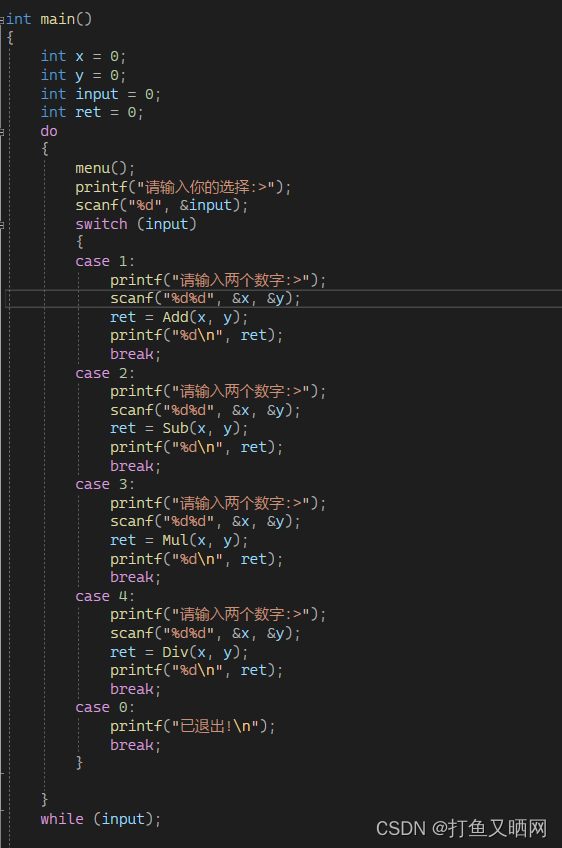
Task: Click the case 0: label
Action: (x=105, y=707)
